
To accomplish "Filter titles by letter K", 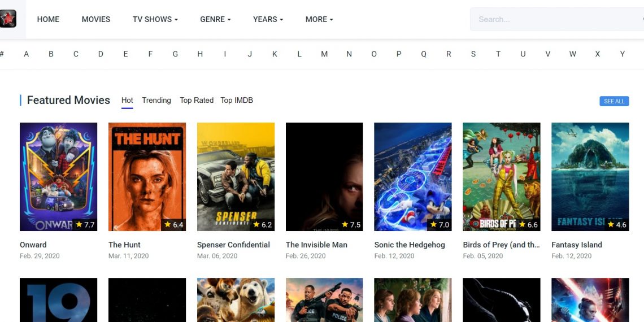I will (275, 54).
